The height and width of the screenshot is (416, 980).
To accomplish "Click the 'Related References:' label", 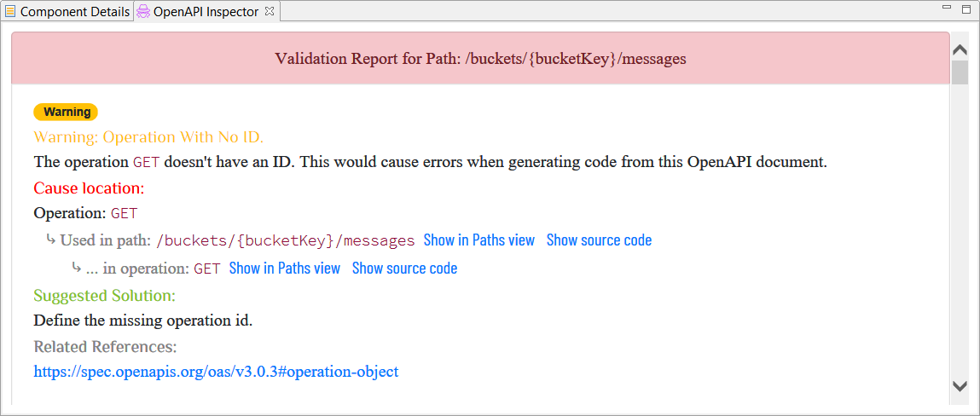I will coord(105,347).
